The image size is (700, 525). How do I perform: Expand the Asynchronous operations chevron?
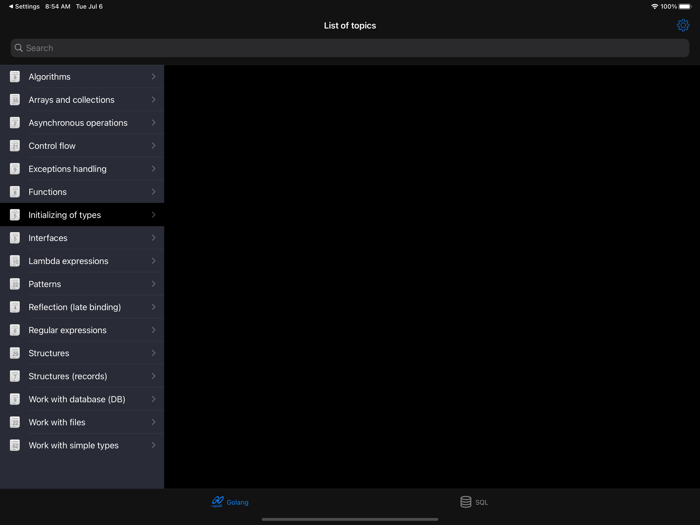[x=154, y=123]
